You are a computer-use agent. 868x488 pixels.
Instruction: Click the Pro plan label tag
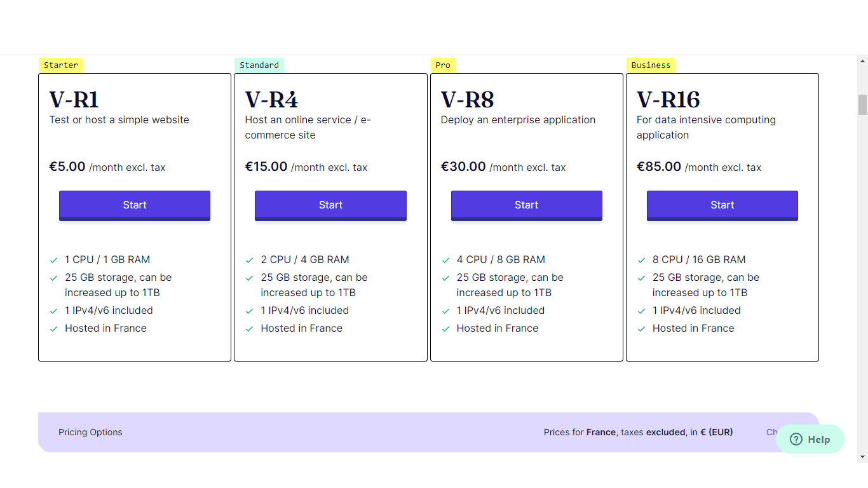tap(443, 65)
